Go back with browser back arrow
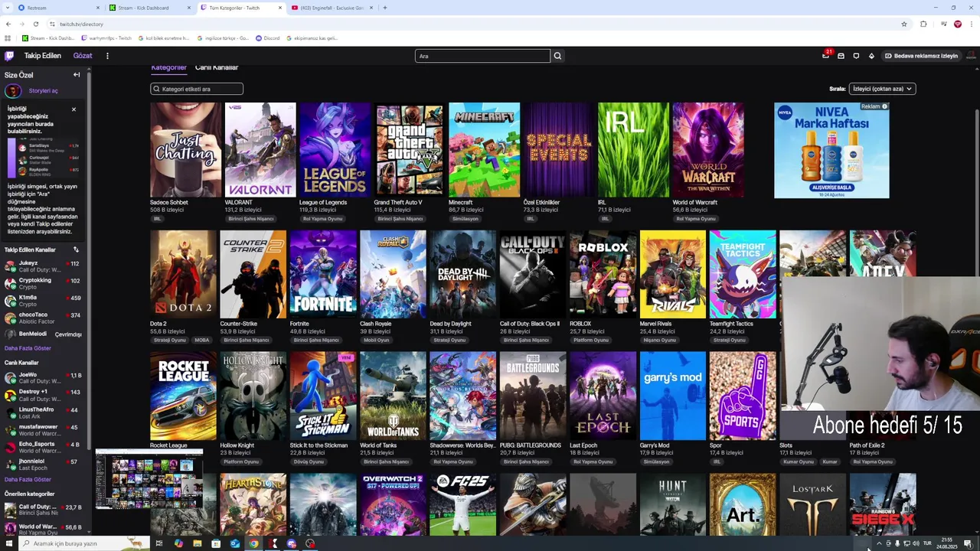The width and height of the screenshot is (980, 551). pos(8,24)
